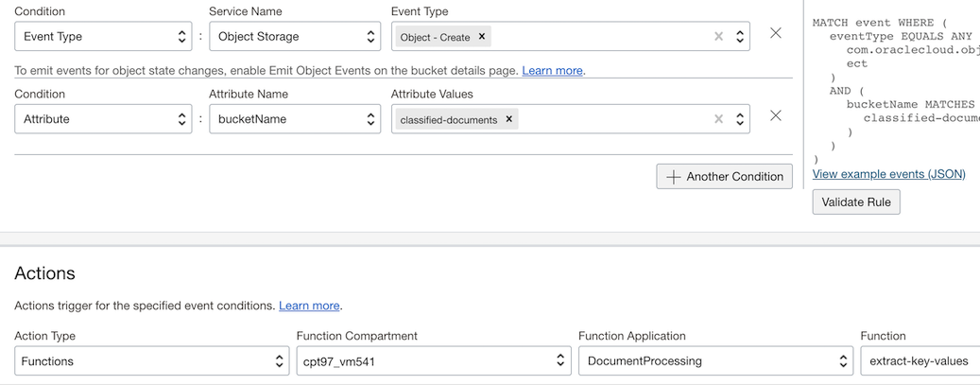Open the Attribute Values field stepper arrows
Viewport: 980px width, 385px height.
click(740, 119)
